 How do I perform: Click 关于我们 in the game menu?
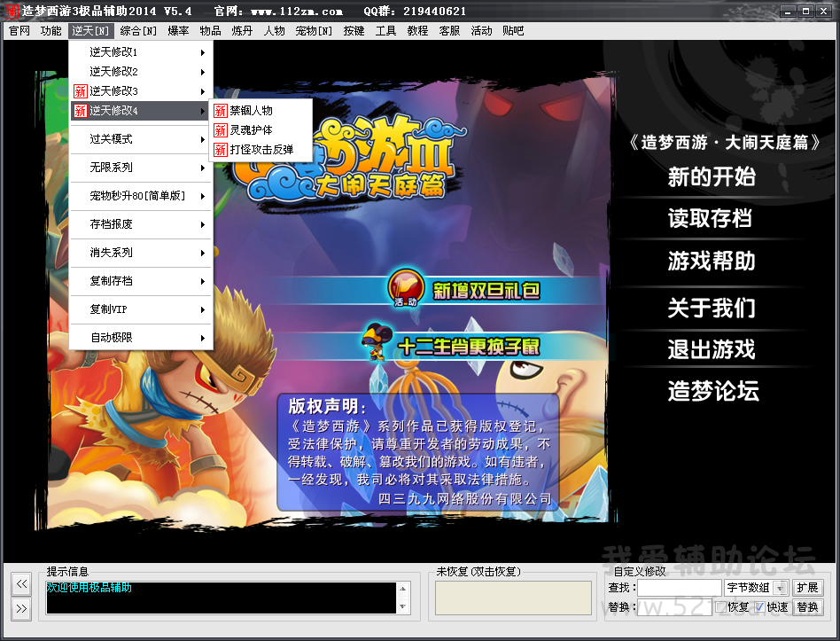point(712,309)
